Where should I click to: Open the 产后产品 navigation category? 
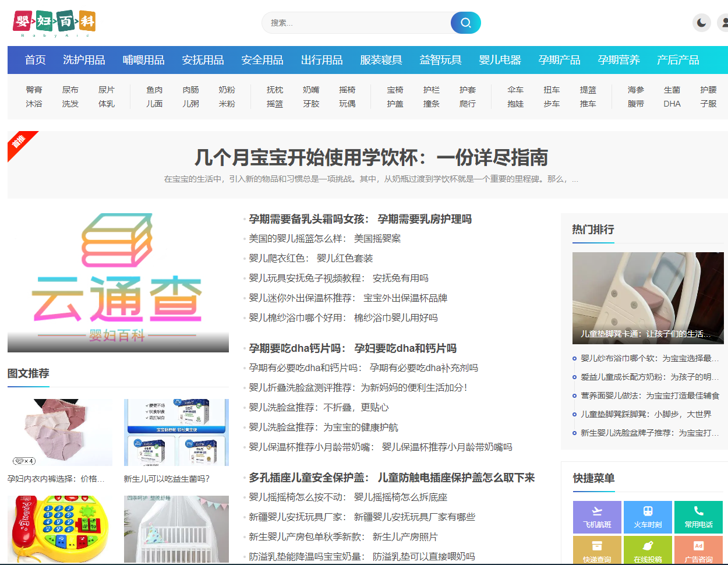point(678,60)
